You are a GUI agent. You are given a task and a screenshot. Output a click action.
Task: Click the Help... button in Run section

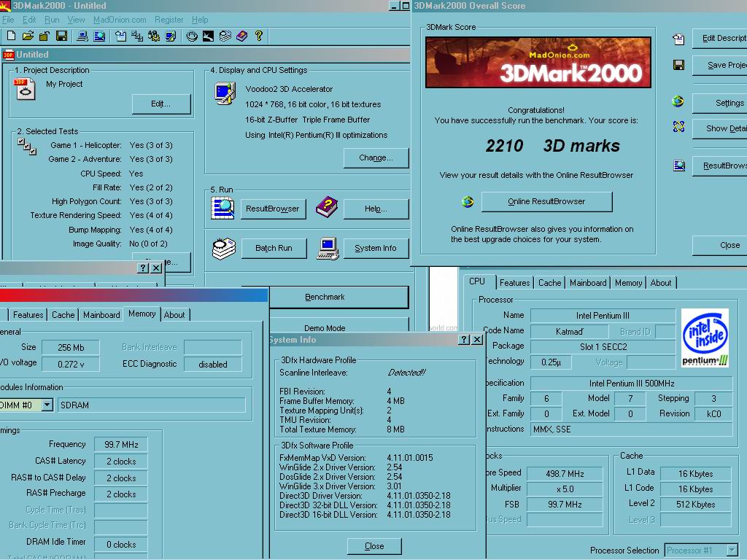tap(376, 209)
